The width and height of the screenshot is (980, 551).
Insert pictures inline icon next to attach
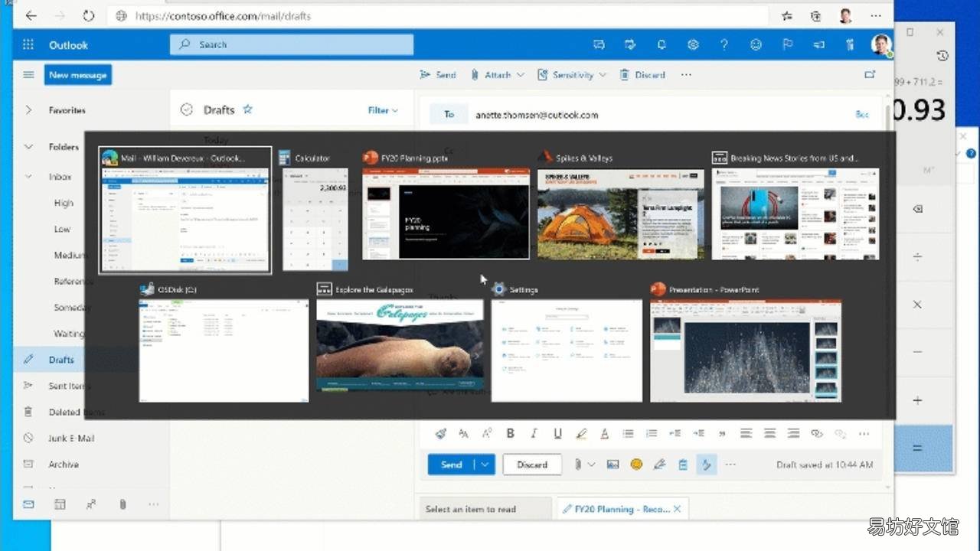coord(612,465)
